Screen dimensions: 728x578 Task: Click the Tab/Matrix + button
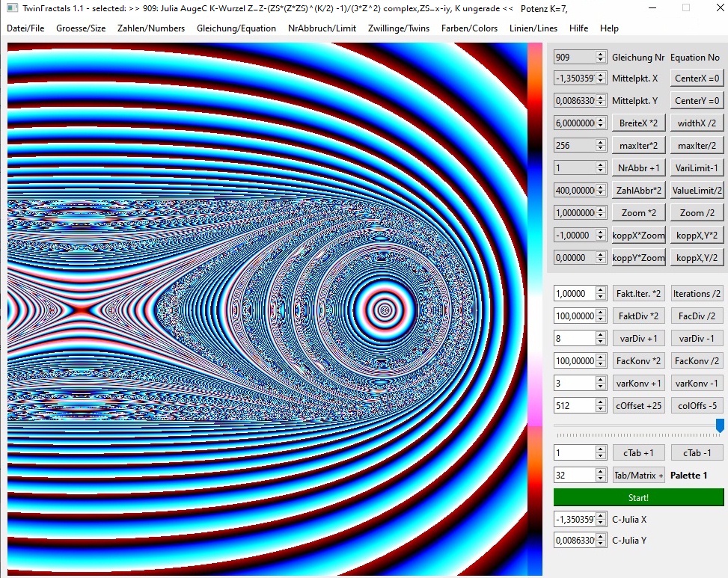(638, 475)
